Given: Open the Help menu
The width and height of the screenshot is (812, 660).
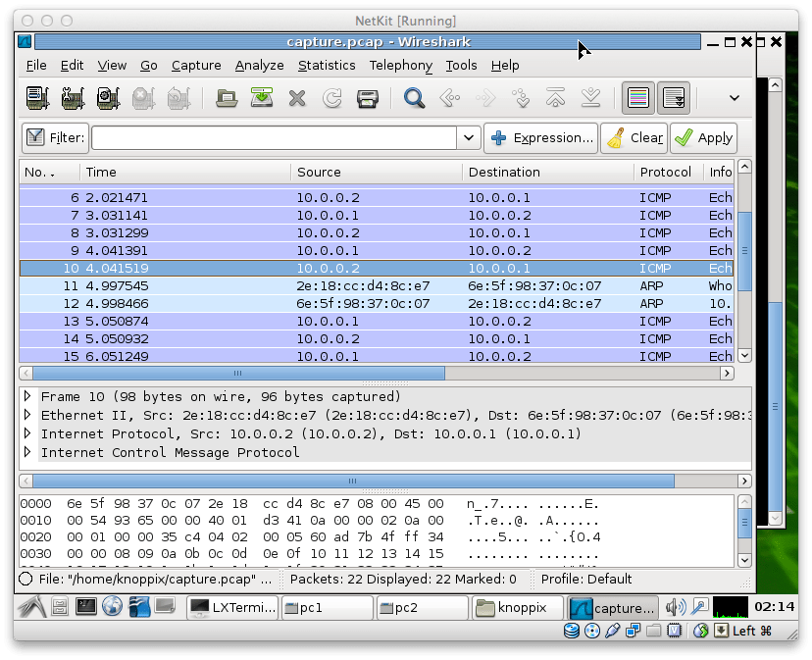Looking at the screenshot, I should [x=505, y=66].
